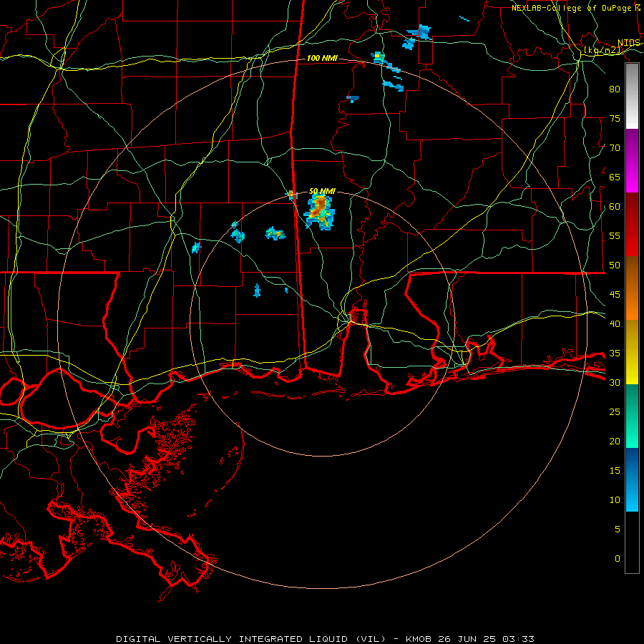This screenshot has width=644, height=644.
Task: Select the 75 value on the VIL scale
Action: 615,118
